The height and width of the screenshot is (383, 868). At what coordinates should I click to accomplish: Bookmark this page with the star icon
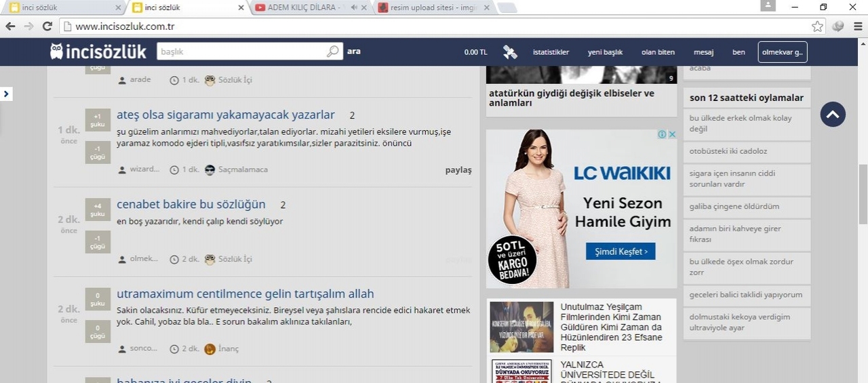pyautogui.click(x=817, y=26)
